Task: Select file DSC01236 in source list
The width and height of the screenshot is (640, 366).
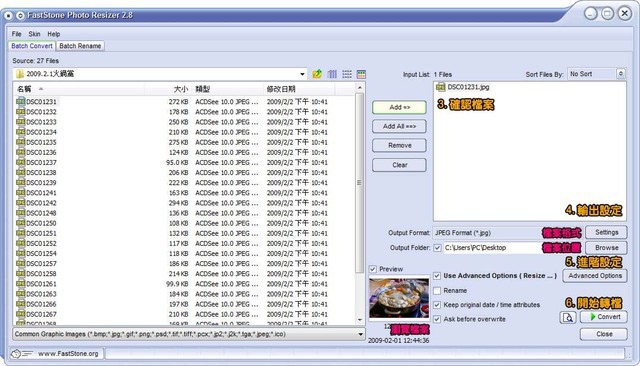Action: click(x=41, y=152)
